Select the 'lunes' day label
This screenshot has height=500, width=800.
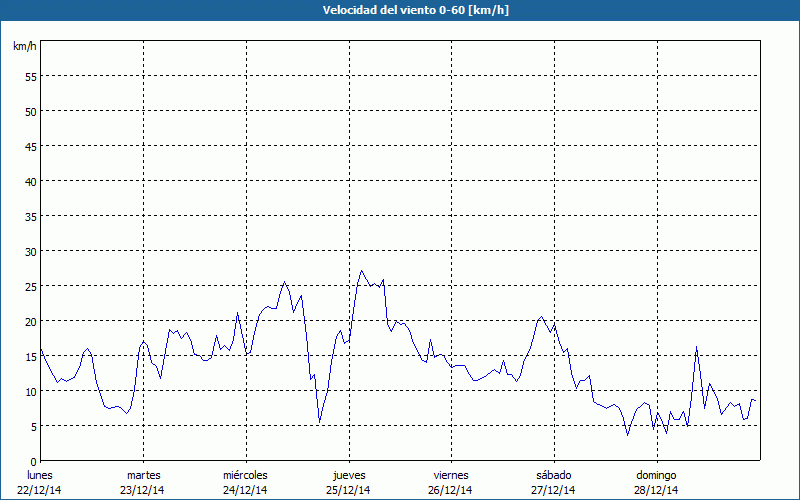pyautogui.click(x=40, y=475)
